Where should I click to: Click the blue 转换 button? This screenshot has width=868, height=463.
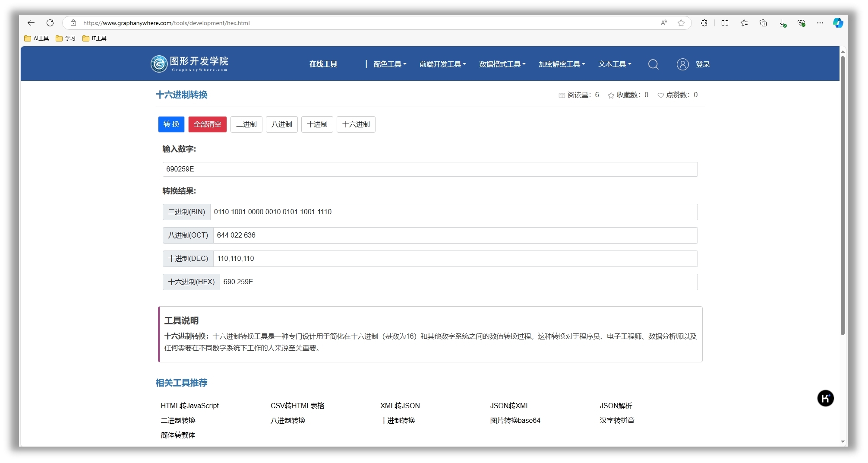tap(171, 124)
